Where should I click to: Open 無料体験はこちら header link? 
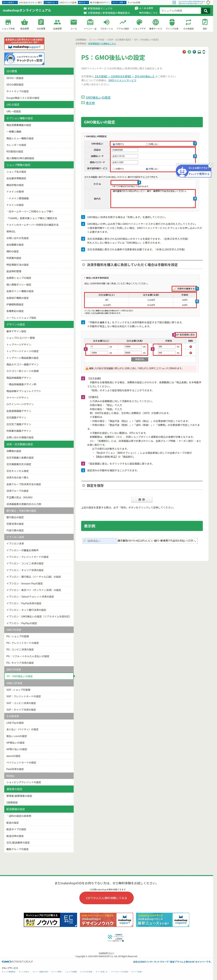(x=148, y=13)
